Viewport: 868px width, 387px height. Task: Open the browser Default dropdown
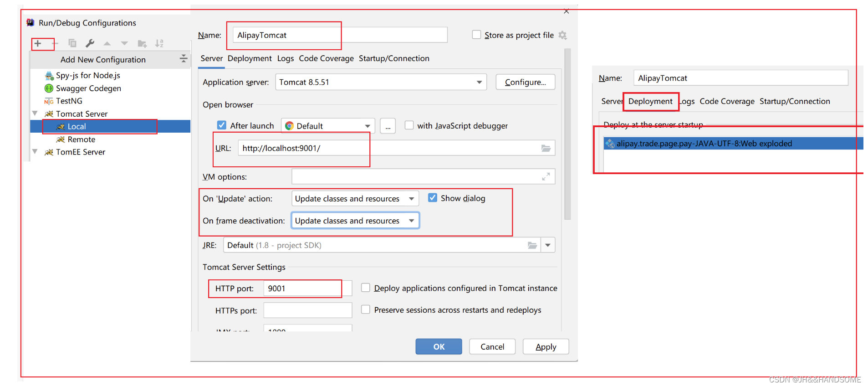click(x=328, y=125)
